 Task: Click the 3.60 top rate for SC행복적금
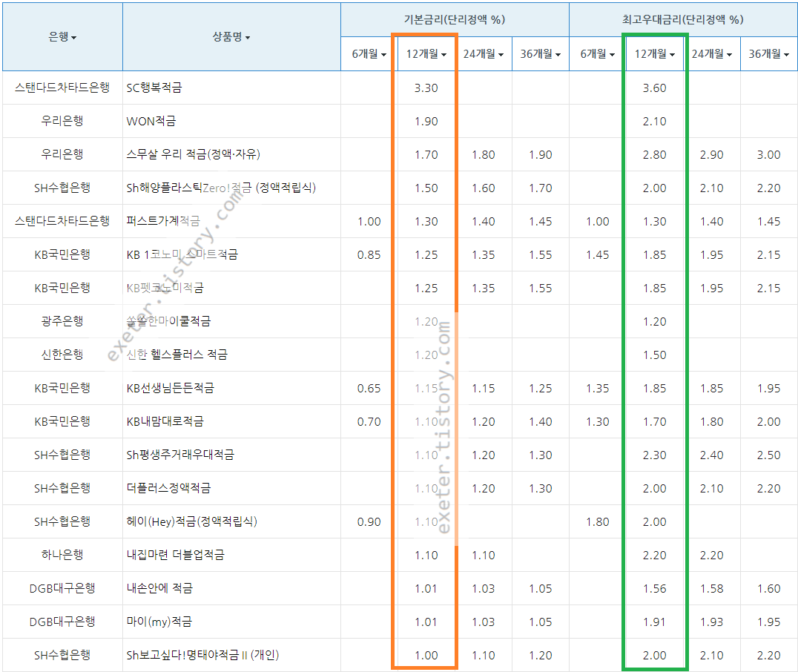click(654, 88)
